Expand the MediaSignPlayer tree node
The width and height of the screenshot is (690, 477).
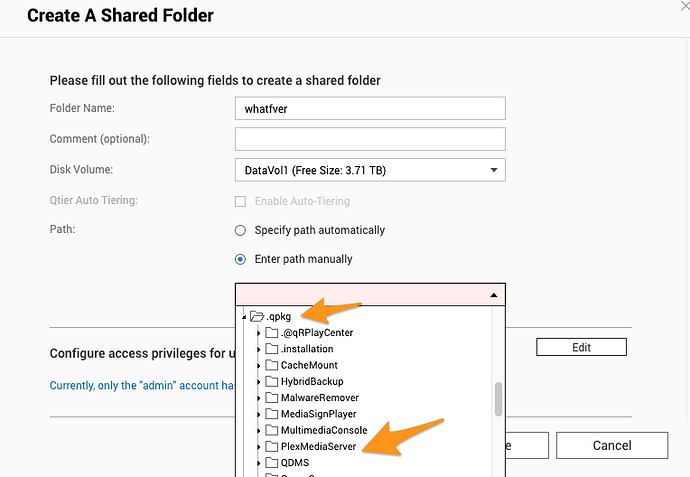[259, 415]
